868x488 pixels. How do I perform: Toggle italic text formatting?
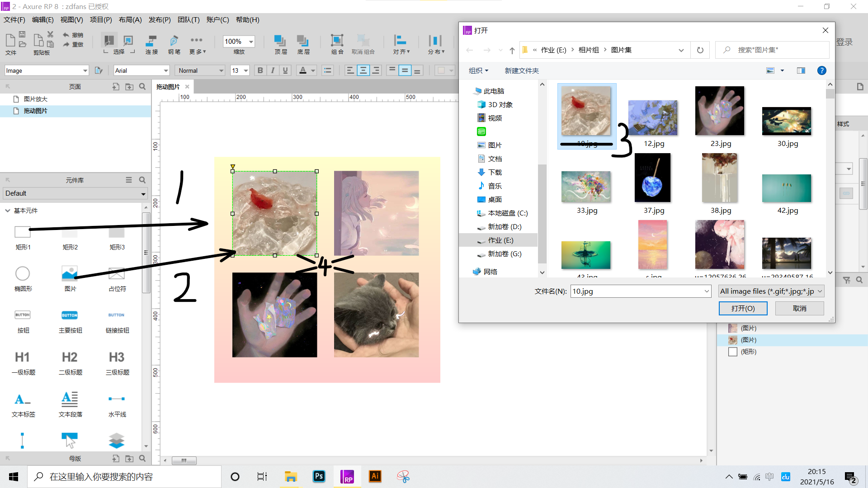pyautogui.click(x=273, y=70)
